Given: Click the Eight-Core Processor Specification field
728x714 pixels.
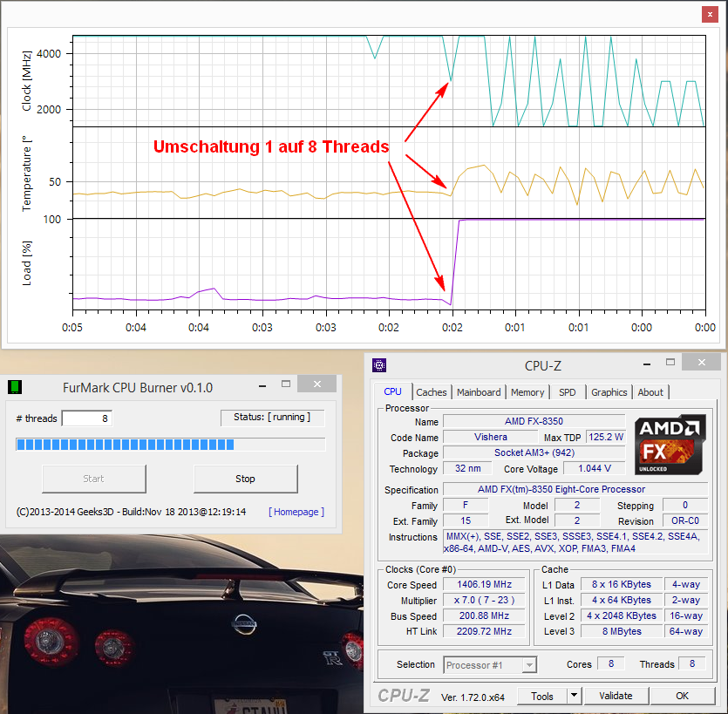Looking at the screenshot, I should (x=575, y=489).
